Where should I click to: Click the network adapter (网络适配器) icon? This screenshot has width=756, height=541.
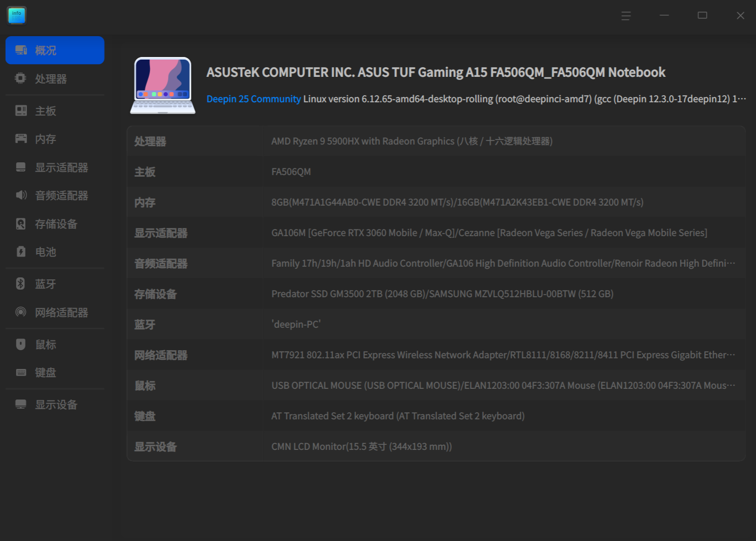coord(21,312)
